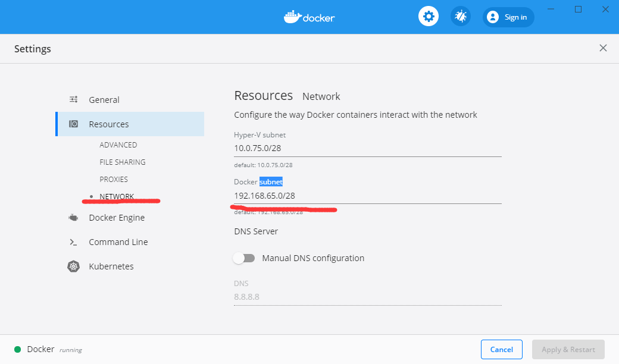
Task: Click the user avatar icon beside Sign in
Action: pyautogui.click(x=492, y=17)
